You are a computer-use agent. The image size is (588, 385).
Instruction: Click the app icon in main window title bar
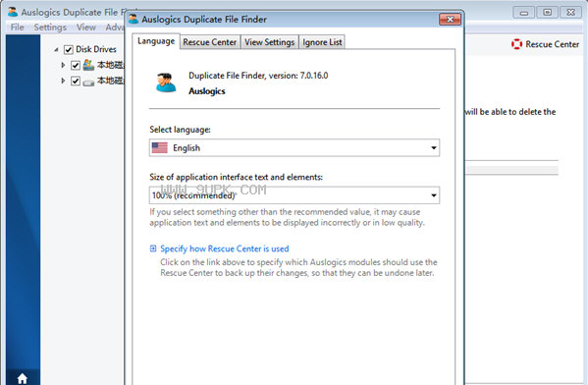[13, 12]
